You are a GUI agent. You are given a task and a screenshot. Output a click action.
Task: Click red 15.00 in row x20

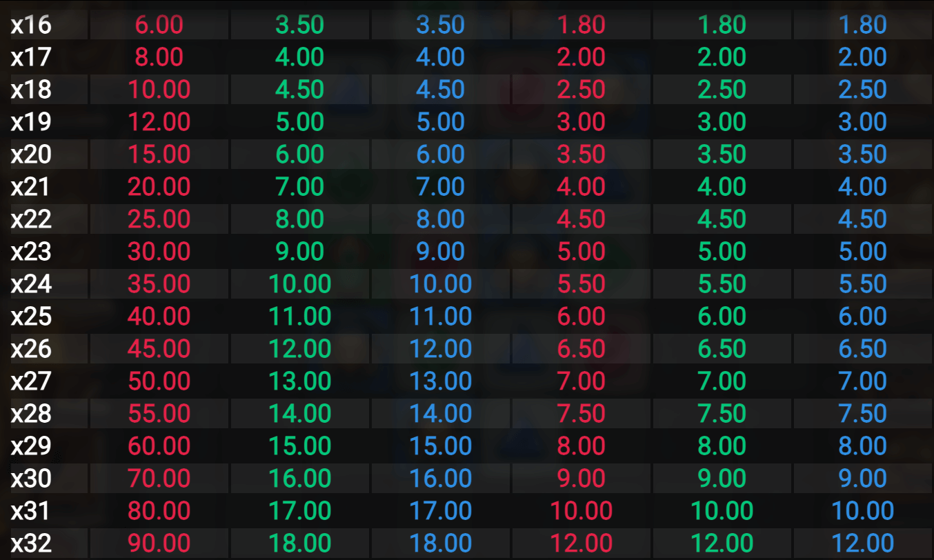point(159,154)
